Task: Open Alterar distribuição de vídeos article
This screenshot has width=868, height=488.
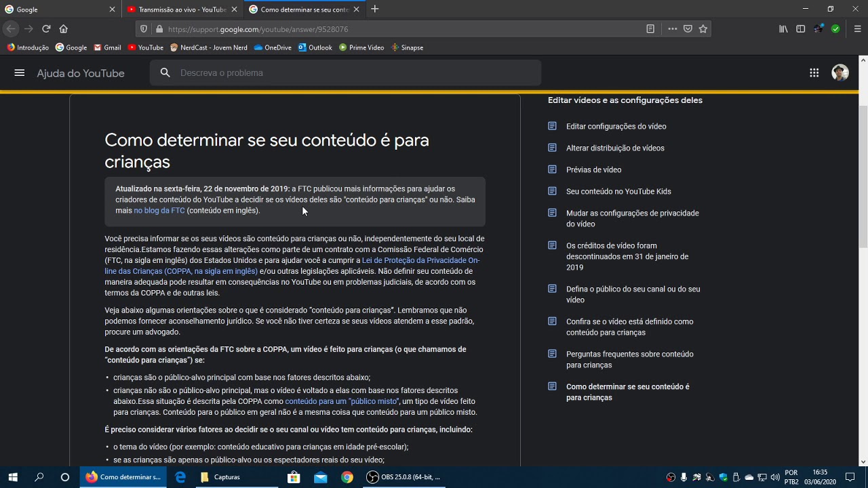Action: coord(615,148)
